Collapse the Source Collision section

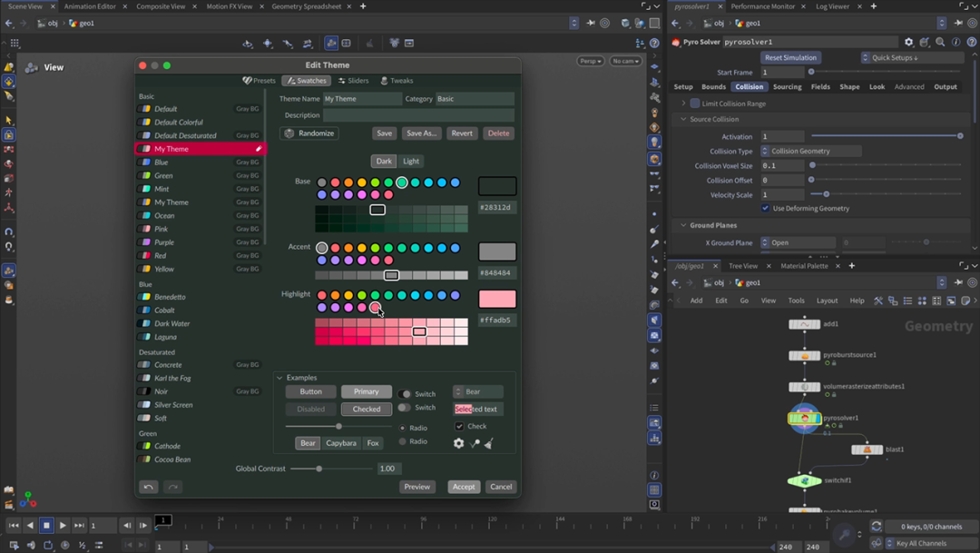coord(683,119)
